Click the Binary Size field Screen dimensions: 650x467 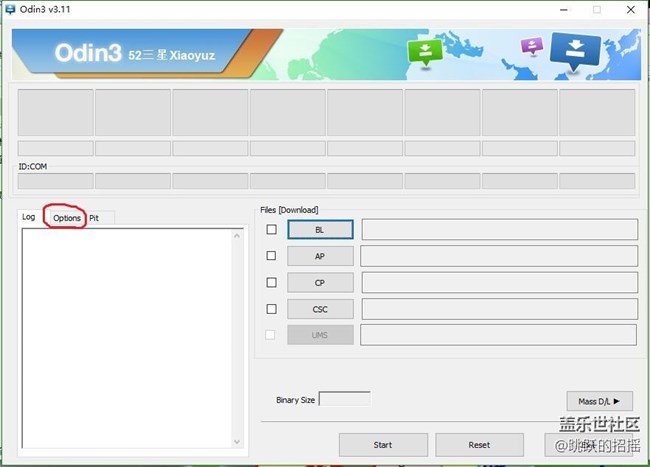[344, 399]
